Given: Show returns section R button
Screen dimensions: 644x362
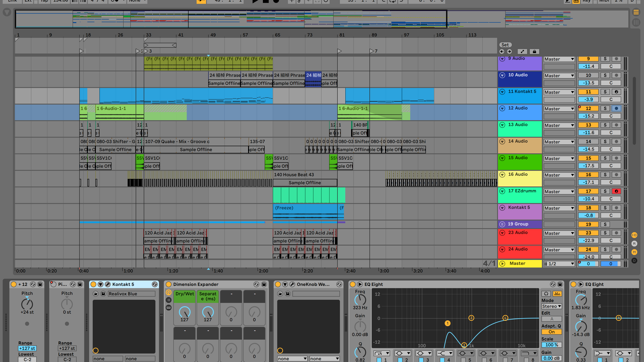Looking at the screenshot, I should [634, 244].
